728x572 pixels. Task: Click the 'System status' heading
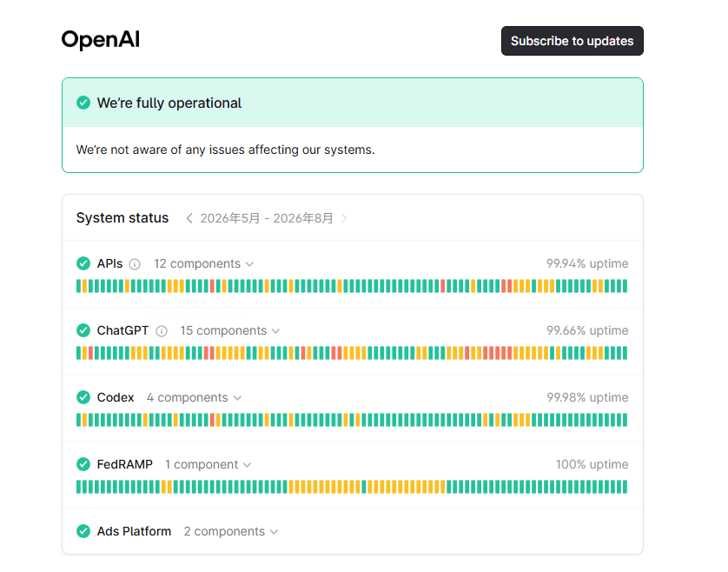(122, 218)
